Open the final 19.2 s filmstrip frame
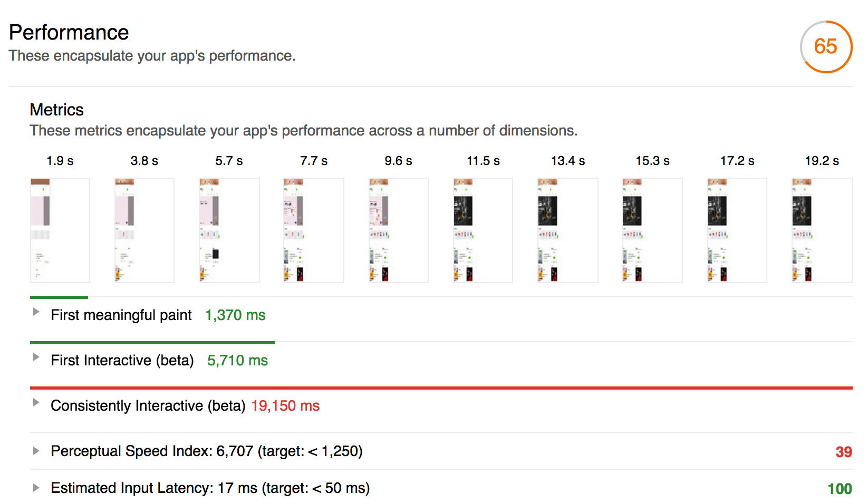 tap(822, 230)
